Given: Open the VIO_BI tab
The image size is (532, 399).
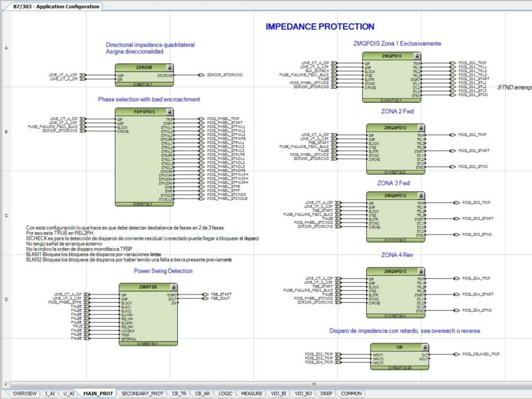Looking at the screenshot, I should [x=278, y=394].
